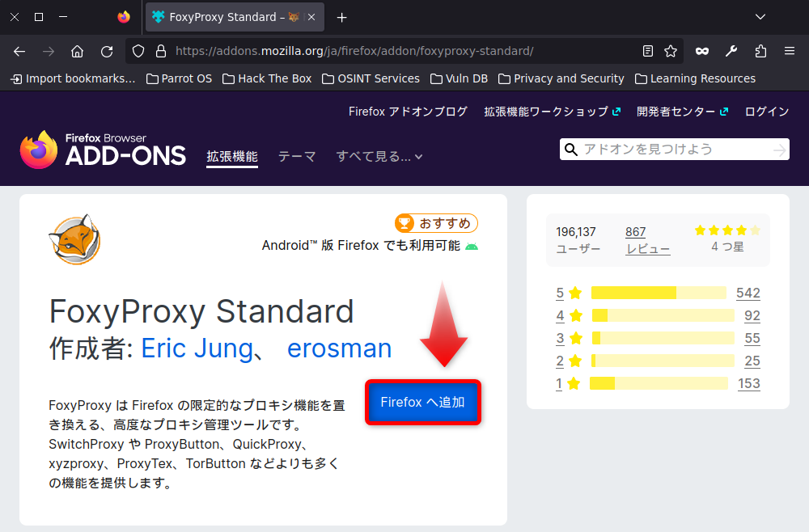Viewport: 809px width, 532px height.
Task: Close the FoxyProxy Standard tab
Action: click(311, 17)
